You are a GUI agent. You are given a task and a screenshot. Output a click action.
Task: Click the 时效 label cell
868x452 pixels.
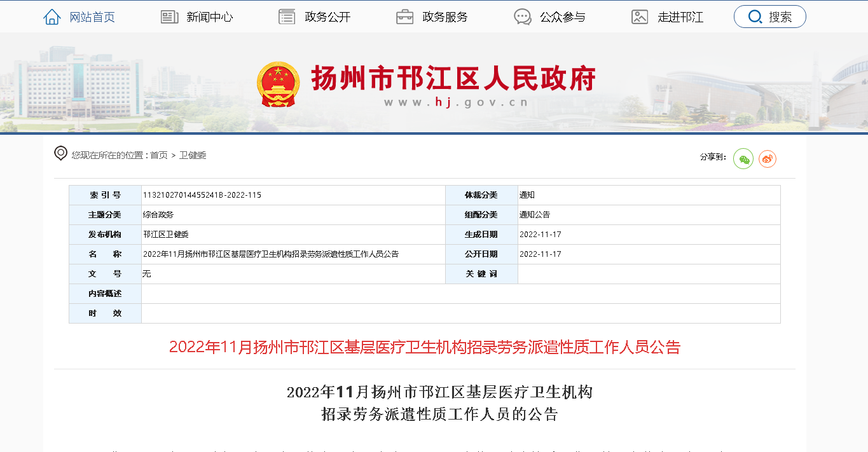coord(105,313)
